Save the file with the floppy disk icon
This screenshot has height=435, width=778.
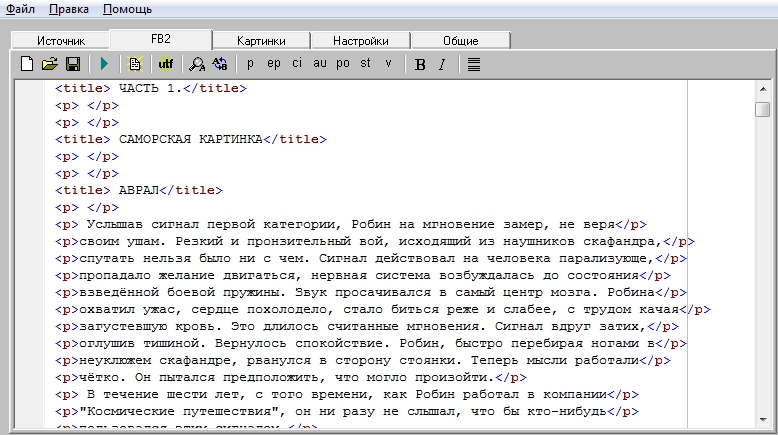tap(73, 64)
